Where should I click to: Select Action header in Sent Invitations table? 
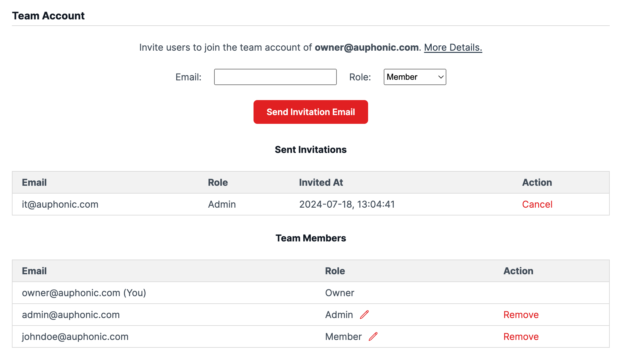click(537, 182)
